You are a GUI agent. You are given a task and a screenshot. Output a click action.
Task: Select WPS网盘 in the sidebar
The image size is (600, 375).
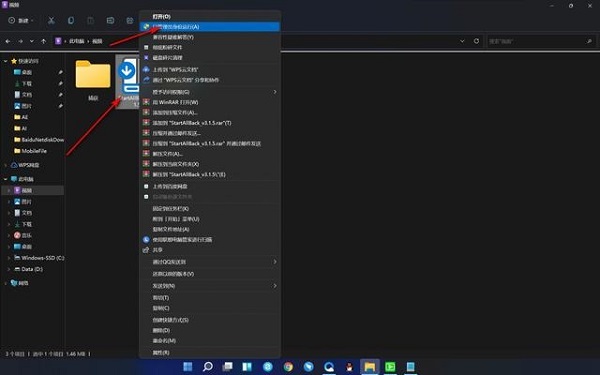tap(25, 165)
